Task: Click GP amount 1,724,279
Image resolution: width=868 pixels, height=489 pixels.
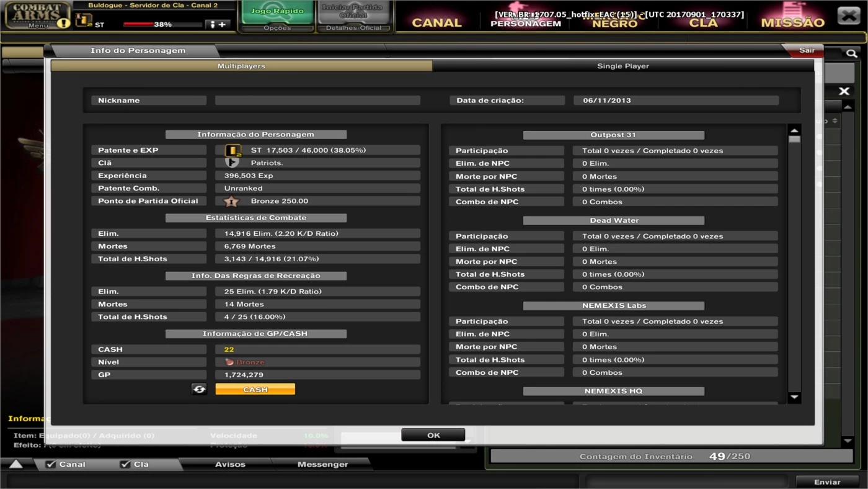Action: (317, 375)
